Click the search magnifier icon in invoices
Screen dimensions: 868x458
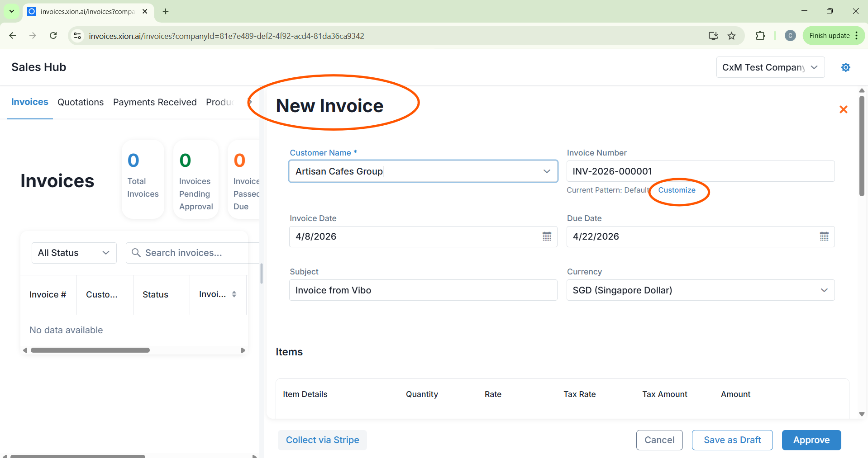coord(136,253)
